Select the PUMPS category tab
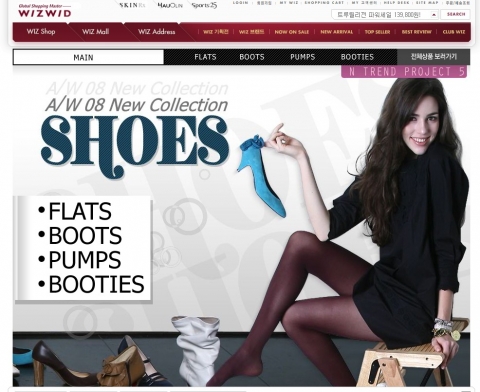Viewport: 480px width, 392px height. point(302,57)
